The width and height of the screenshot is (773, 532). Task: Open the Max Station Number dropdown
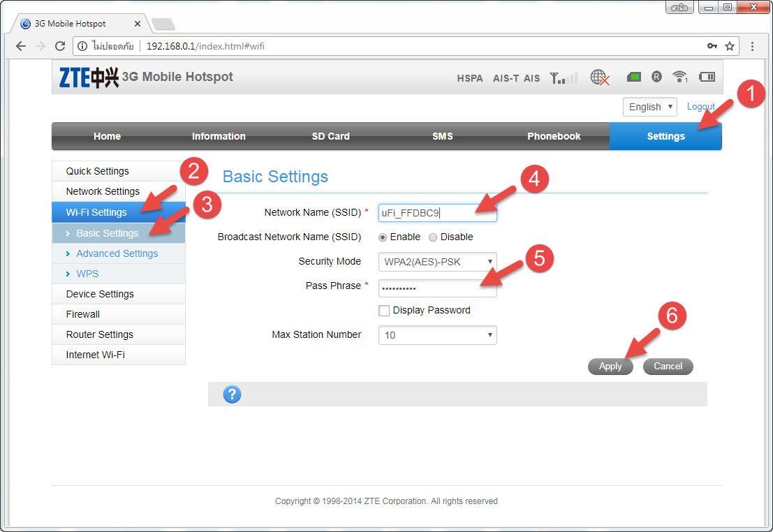[x=437, y=335]
